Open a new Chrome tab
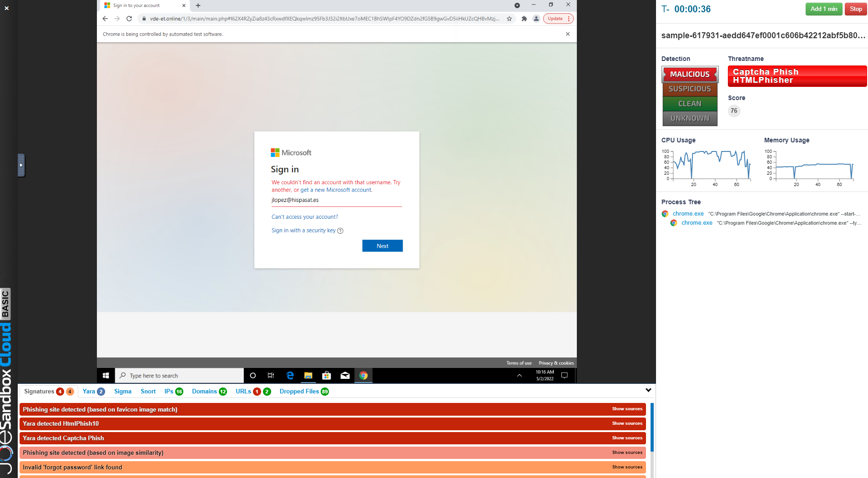This screenshot has width=868, height=478. (198, 5)
